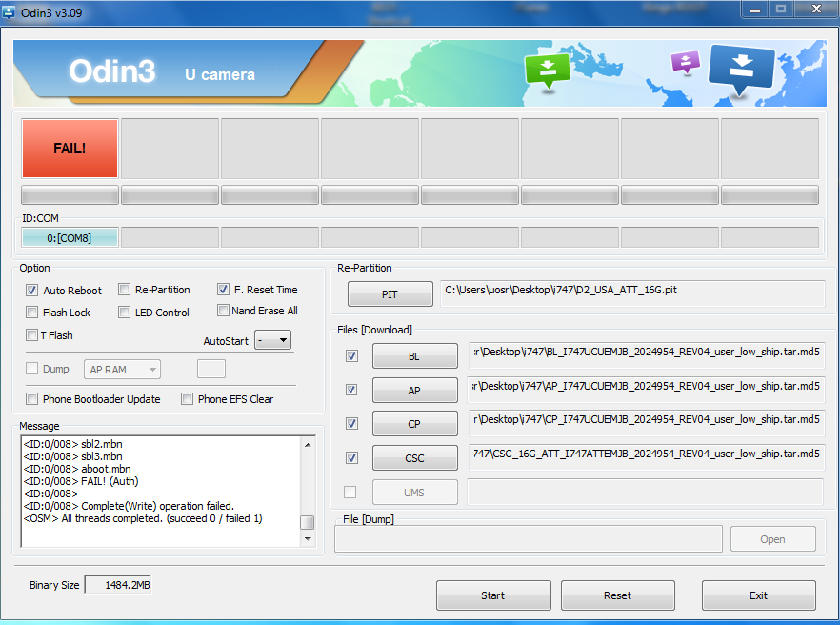The image size is (840, 625).
Task: Toggle the Auto Reboot checkbox
Action: click(31, 290)
